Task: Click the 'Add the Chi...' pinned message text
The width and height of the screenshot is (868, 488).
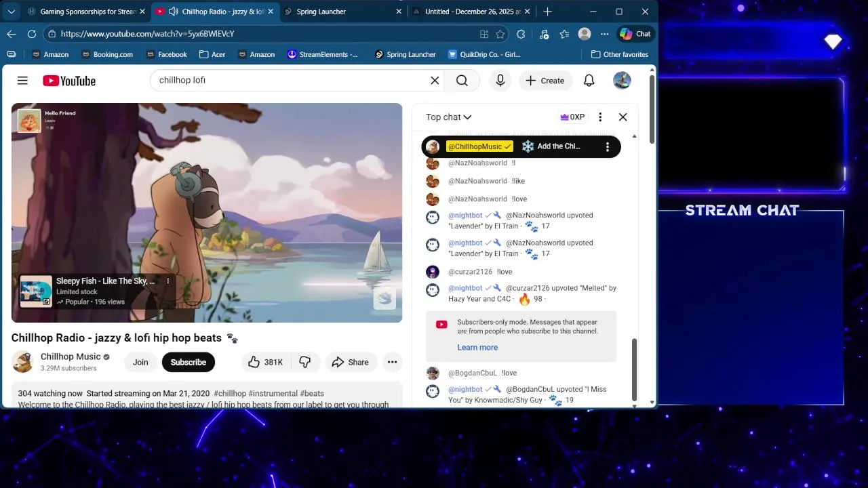Action: 559,146
